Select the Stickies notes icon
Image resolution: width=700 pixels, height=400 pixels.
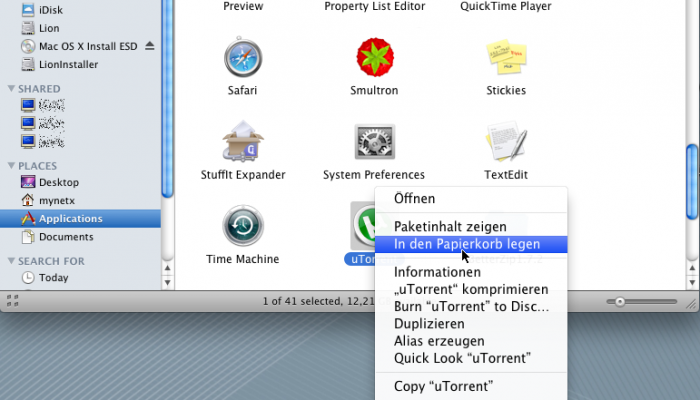(506, 57)
